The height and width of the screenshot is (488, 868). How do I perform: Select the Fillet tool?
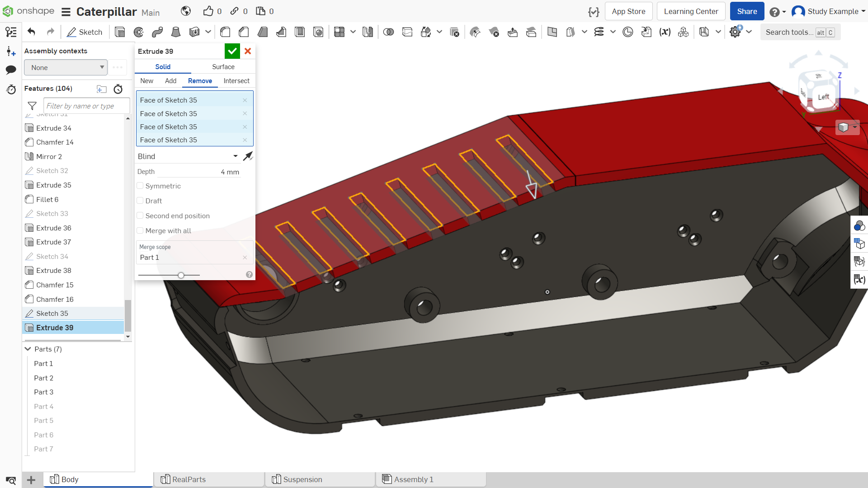pyautogui.click(x=225, y=32)
